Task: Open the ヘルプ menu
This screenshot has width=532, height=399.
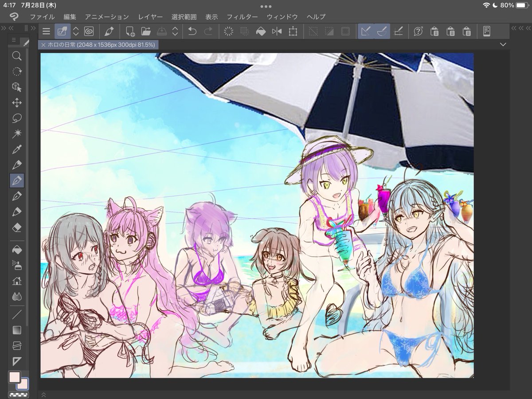Action: [x=316, y=17]
